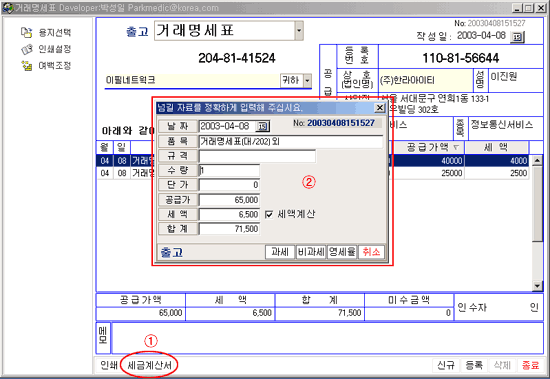550x379 pixels.
Task: Open the 용지선택 paper selection option
Action: coord(46,32)
